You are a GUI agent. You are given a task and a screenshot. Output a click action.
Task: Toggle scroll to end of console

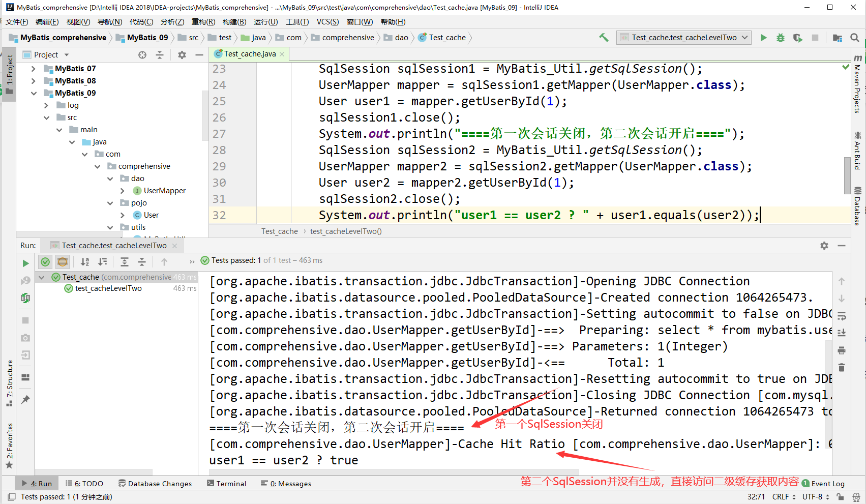coord(842,333)
